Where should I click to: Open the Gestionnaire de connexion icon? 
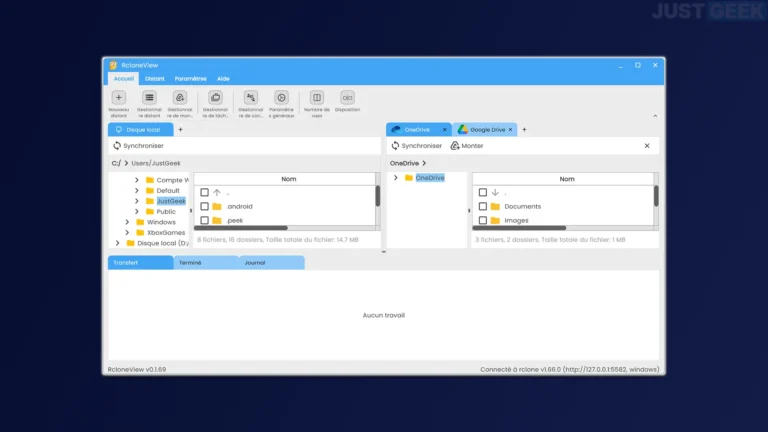[x=251, y=97]
